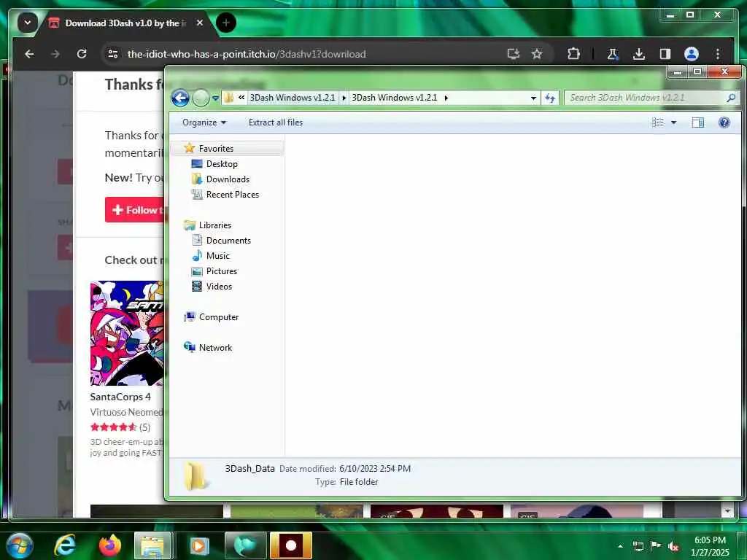This screenshot has height=560, width=747.
Task: Refresh the Explorer folder view
Action: tap(550, 98)
